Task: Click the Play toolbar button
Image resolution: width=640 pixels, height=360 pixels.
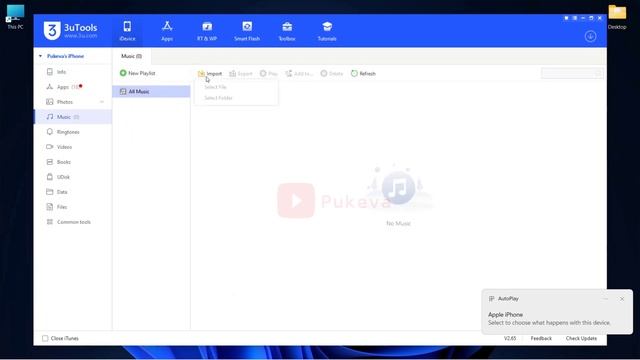Action: click(269, 73)
